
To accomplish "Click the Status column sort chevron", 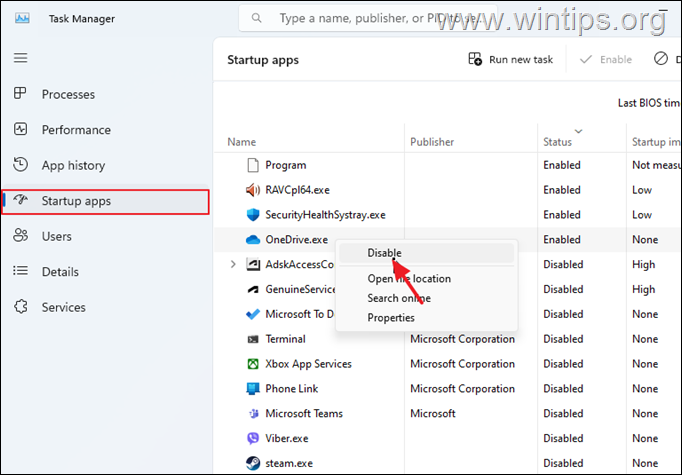I will click(578, 131).
